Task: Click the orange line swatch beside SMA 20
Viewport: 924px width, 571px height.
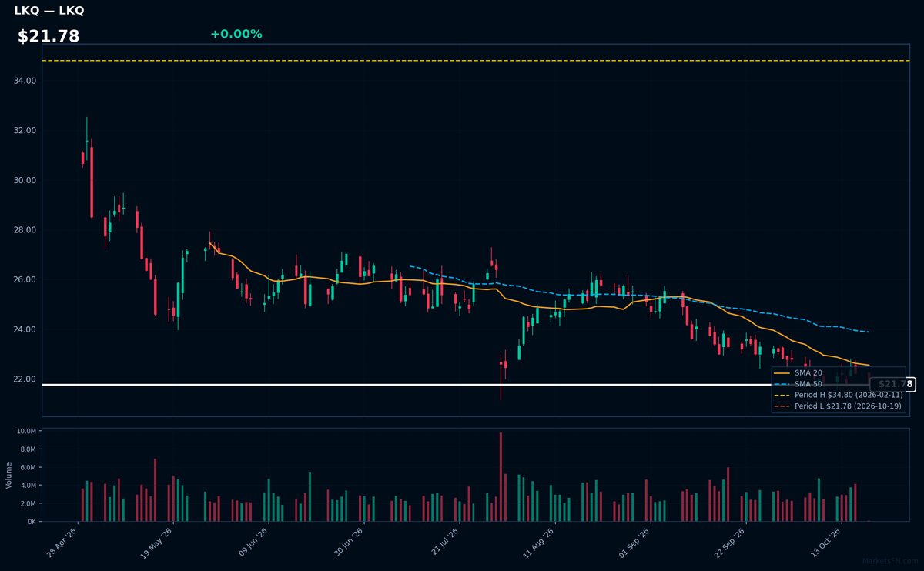Action: [782, 372]
